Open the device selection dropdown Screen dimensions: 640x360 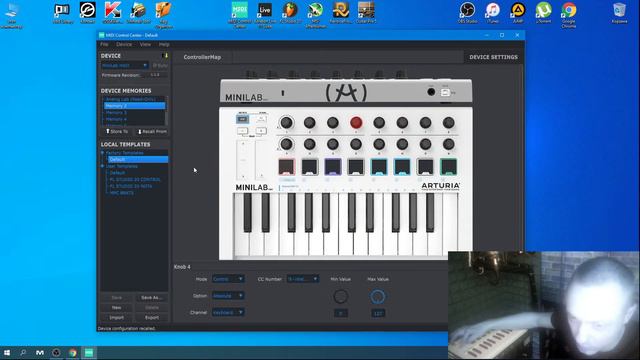[124, 65]
